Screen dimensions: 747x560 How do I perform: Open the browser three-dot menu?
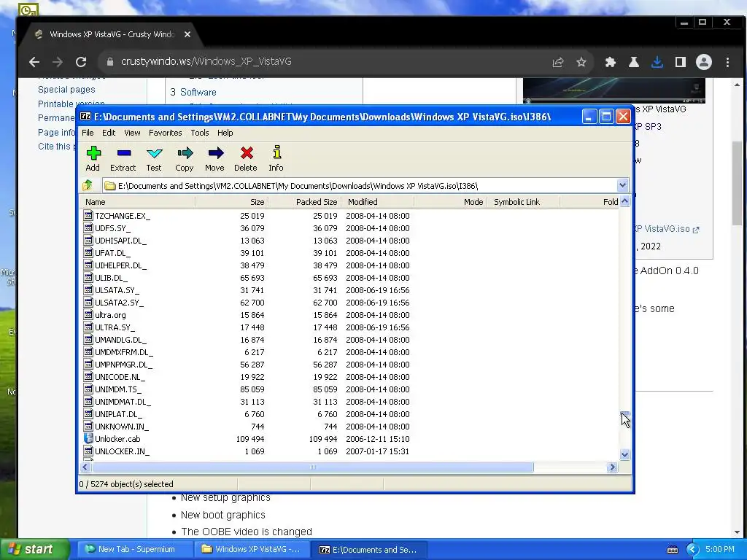(727, 62)
